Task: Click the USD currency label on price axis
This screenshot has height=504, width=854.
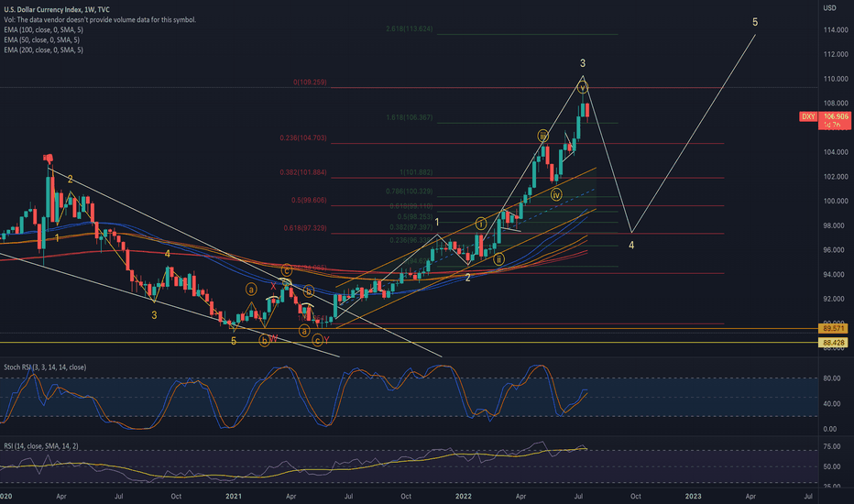Action: tap(829, 7)
